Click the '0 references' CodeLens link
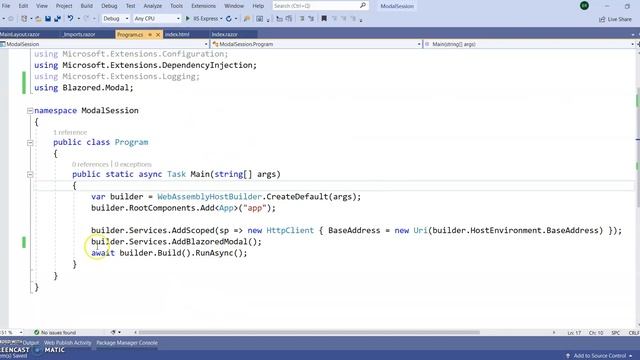Viewport: 640px width, 360px height. (90, 164)
